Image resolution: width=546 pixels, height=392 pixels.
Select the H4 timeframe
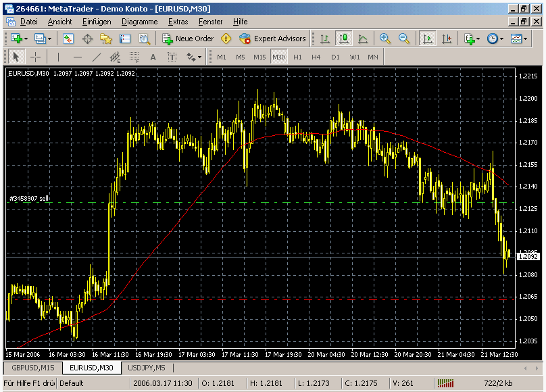(316, 57)
